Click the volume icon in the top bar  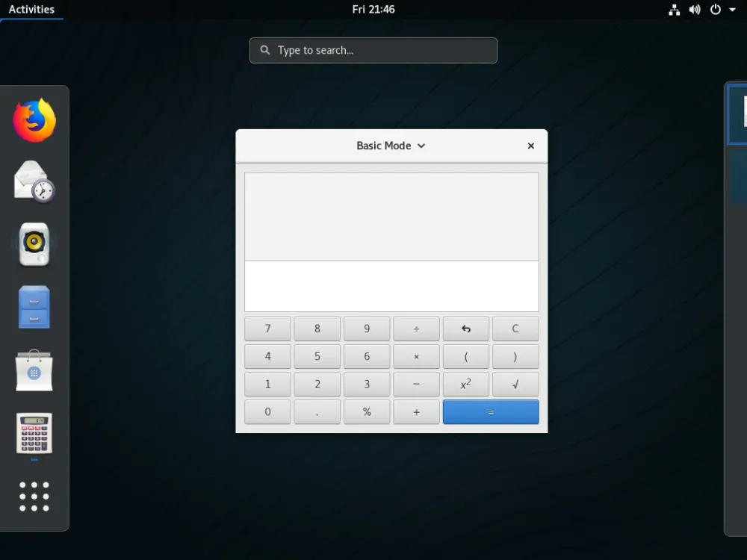(695, 10)
